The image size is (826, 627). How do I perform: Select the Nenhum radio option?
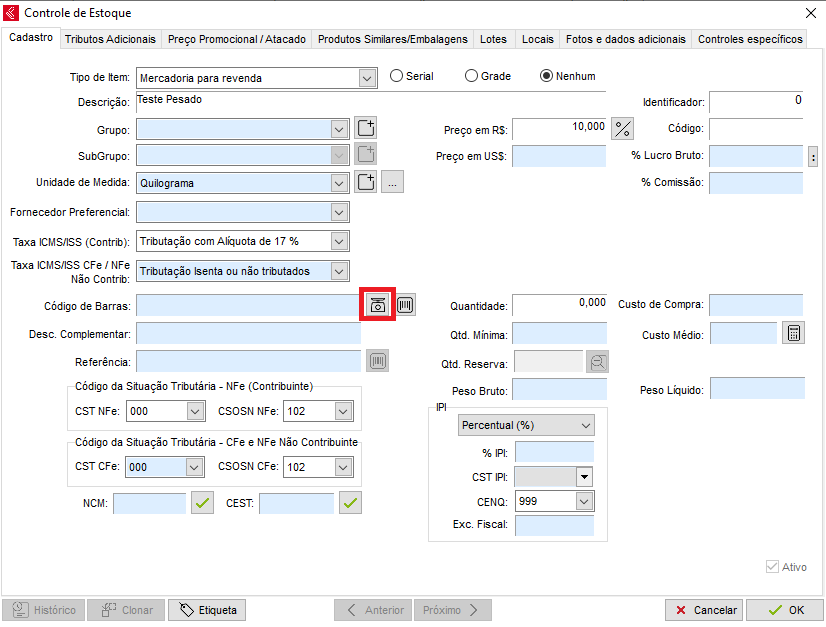tap(547, 76)
